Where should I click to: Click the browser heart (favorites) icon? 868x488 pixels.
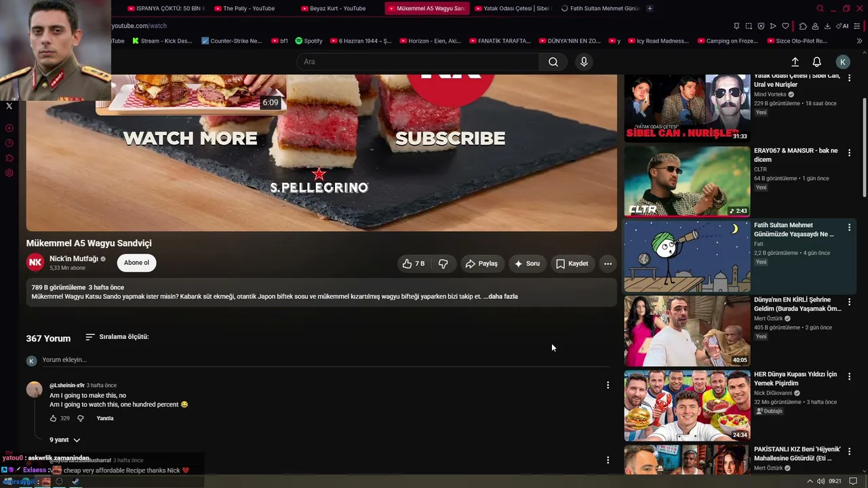[785, 26]
